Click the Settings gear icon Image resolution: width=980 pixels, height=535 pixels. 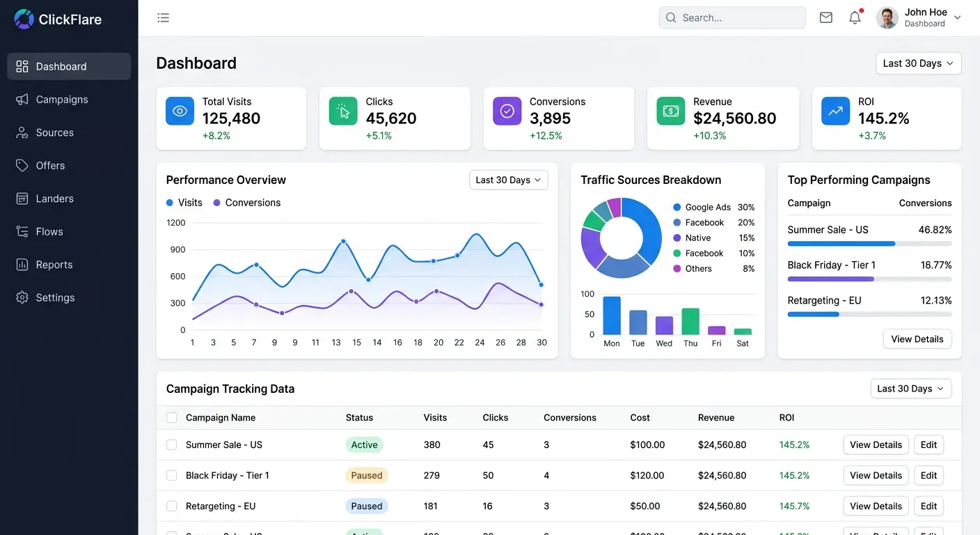tap(22, 297)
